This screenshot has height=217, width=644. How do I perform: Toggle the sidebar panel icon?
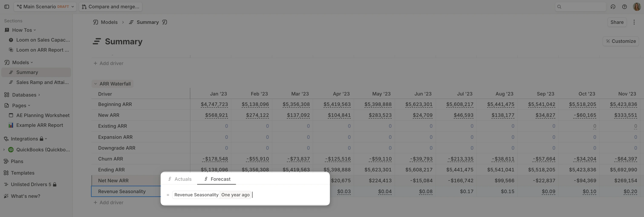coord(7,7)
